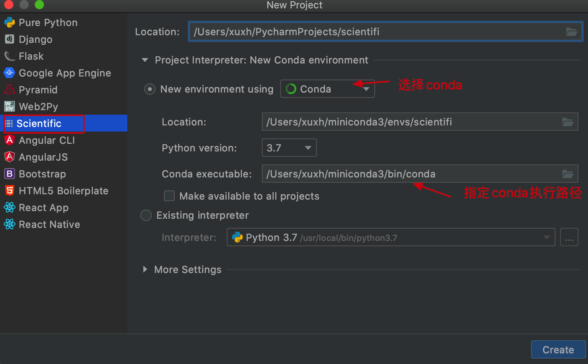
Task: Click the AngularJS icon
Action: (x=10, y=157)
